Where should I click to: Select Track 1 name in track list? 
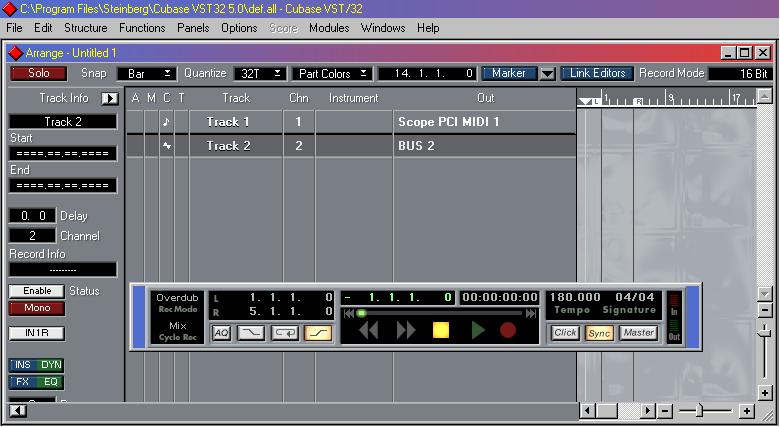tap(228, 122)
